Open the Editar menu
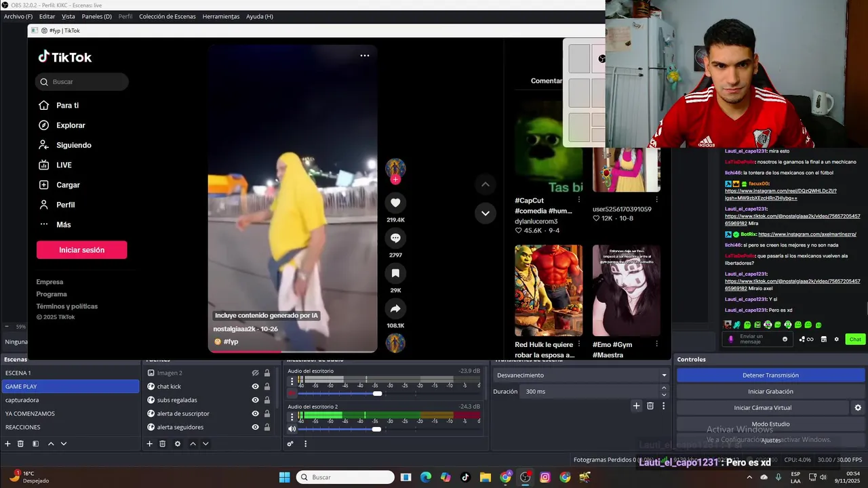 coord(47,16)
